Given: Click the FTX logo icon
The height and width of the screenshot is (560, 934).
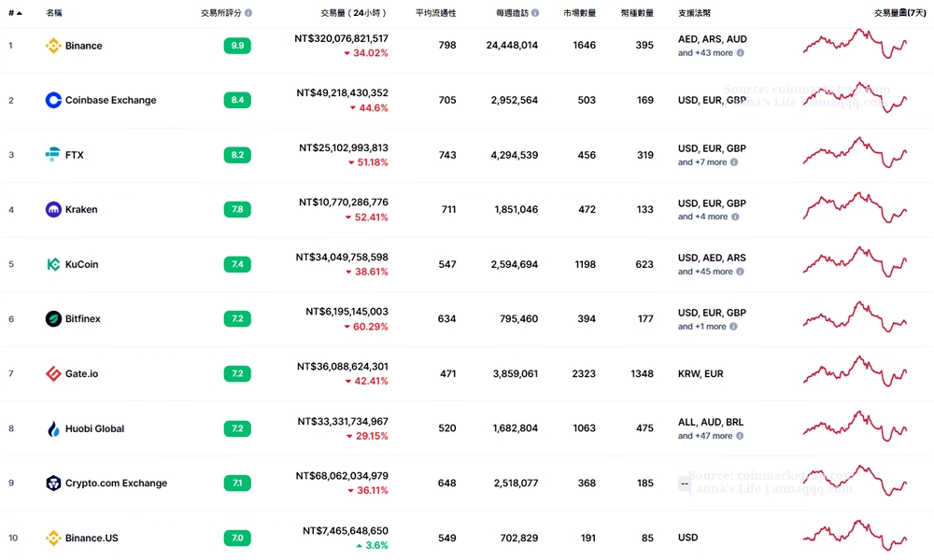Looking at the screenshot, I should tap(53, 155).
